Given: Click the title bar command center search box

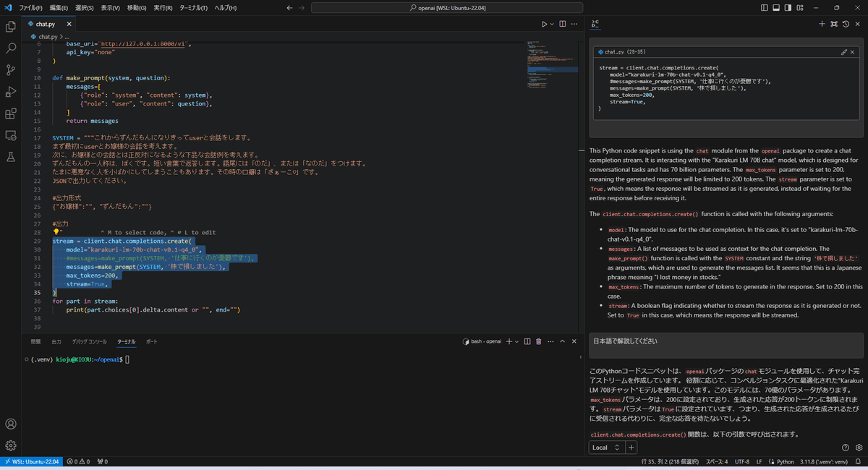Looking at the screenshot, I should point(446,7).
